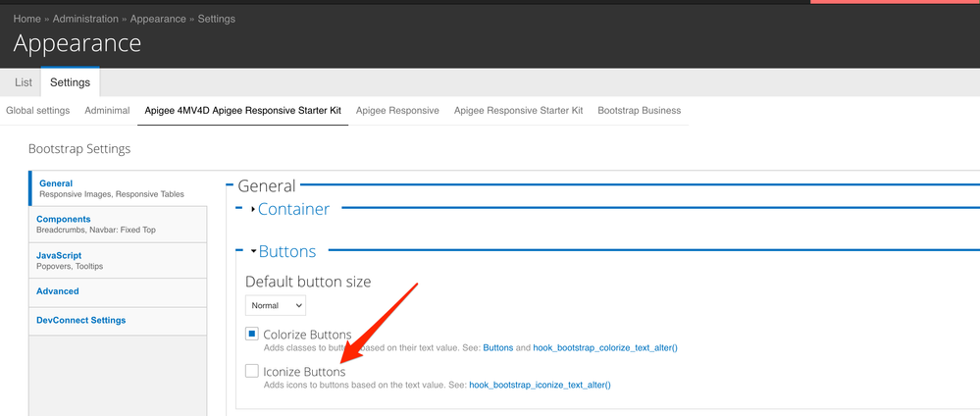Click the Settings breadcrumb link
This screenshot has height=416, width=980.
(216, 19)
